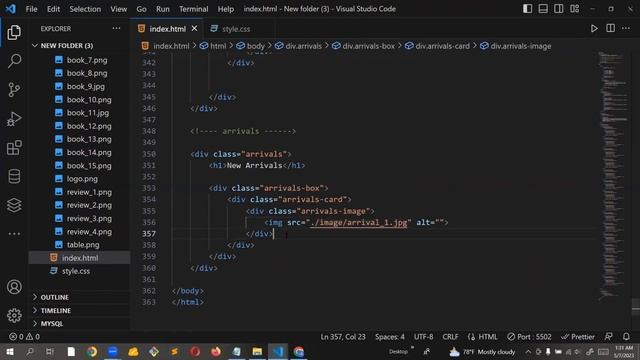Open the Terminal menu
The image size is (640, 360).
pos(193,9)
